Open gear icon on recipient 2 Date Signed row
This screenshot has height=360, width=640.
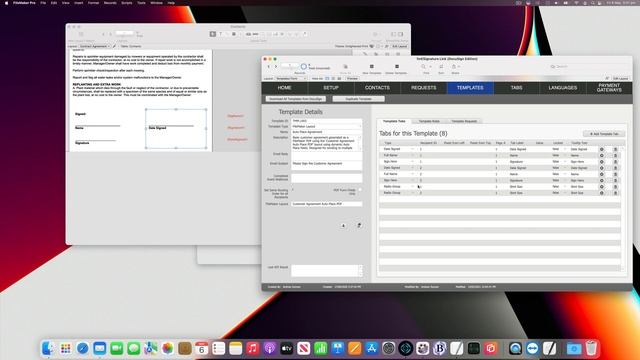tap(601, 168)
